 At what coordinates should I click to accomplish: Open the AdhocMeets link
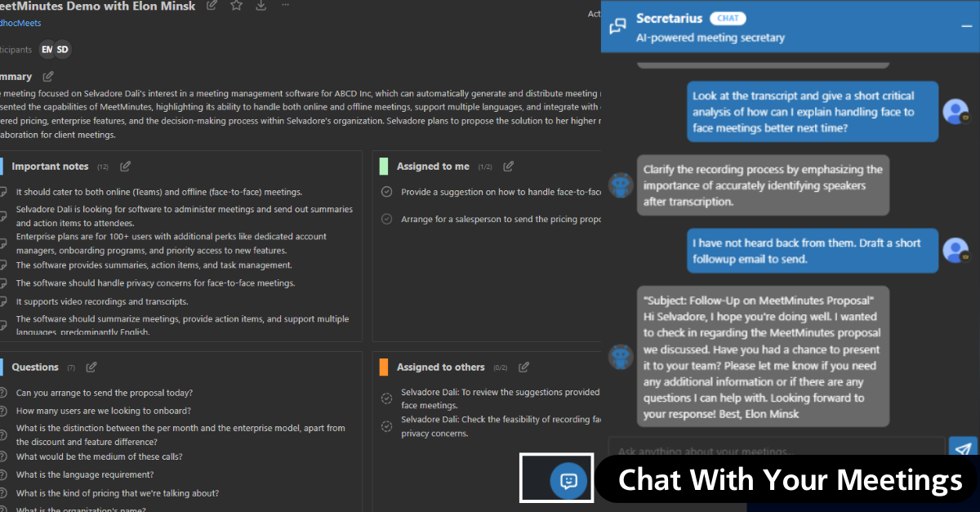pyautogui.click(x=20, y=23)
